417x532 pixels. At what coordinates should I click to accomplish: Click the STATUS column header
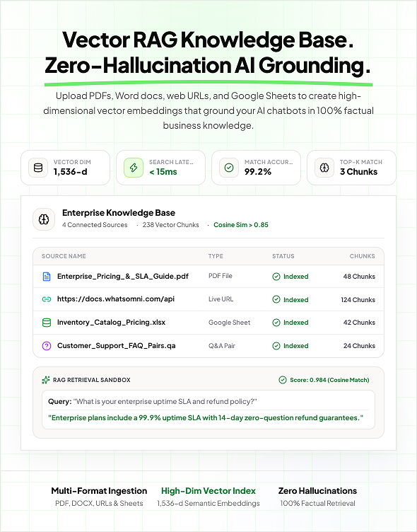click(283, 256)
